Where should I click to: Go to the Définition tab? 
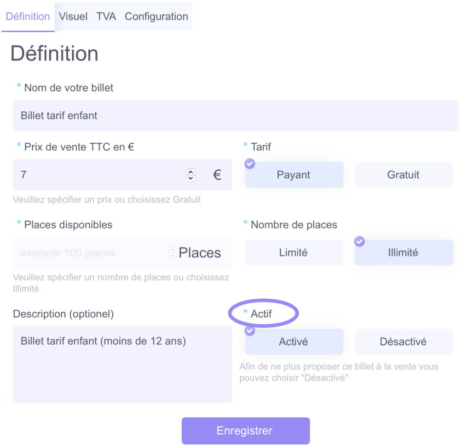[x=28, y=16]
